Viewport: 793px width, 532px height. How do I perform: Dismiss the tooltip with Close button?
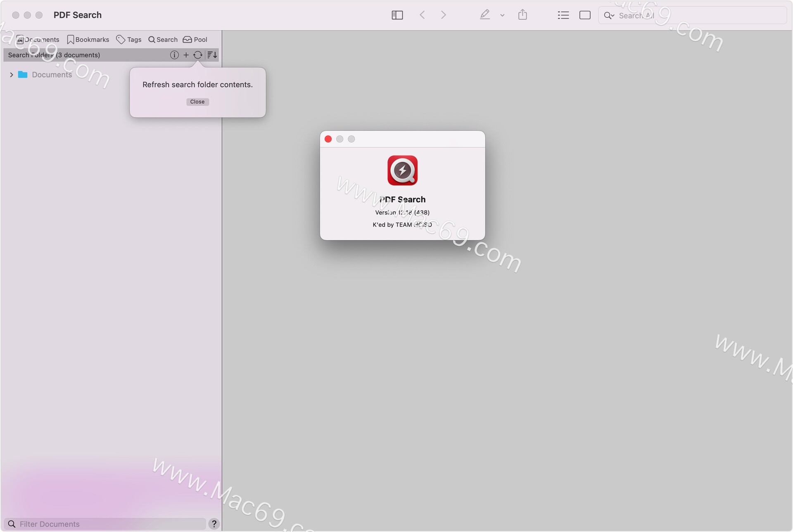(197, 102)
